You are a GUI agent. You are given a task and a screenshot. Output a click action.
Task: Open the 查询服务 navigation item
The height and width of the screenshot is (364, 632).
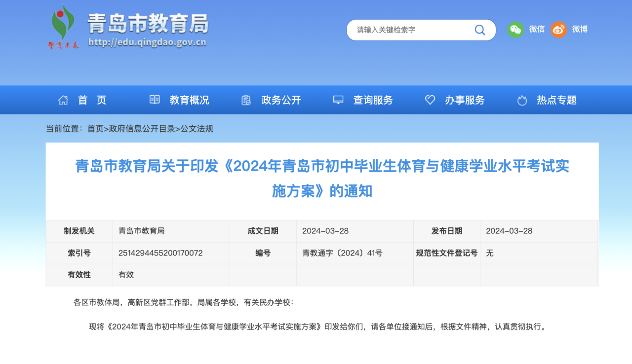(373, 100)
